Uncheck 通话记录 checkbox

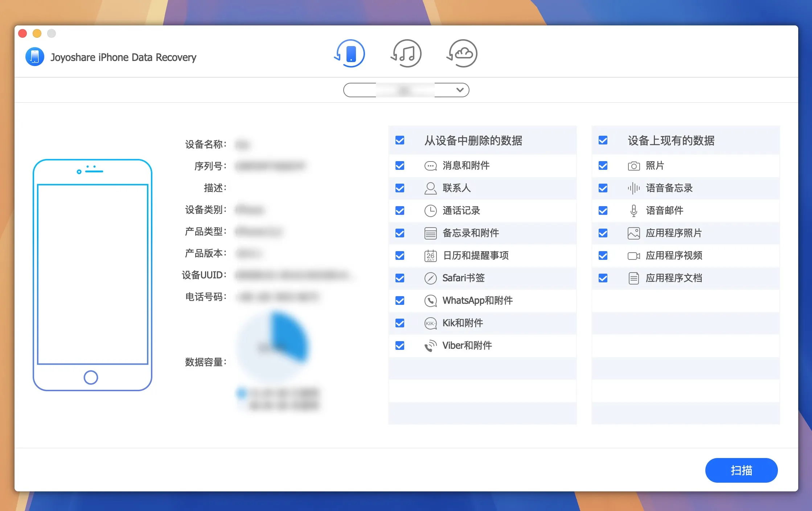point(400,210)
